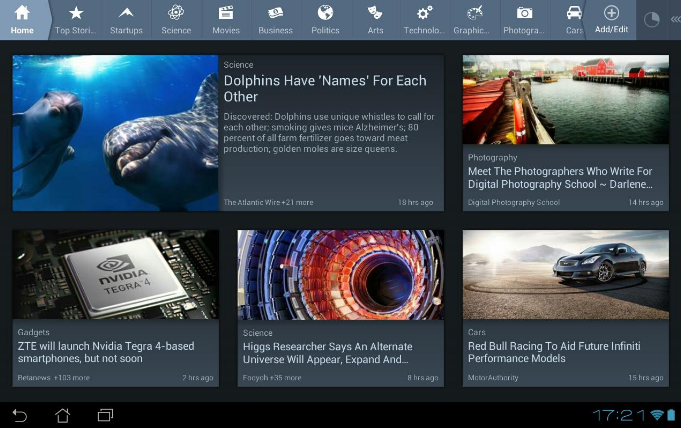
Task: Click '18 hrs ago' timestamp
Action: coord(416,202)
